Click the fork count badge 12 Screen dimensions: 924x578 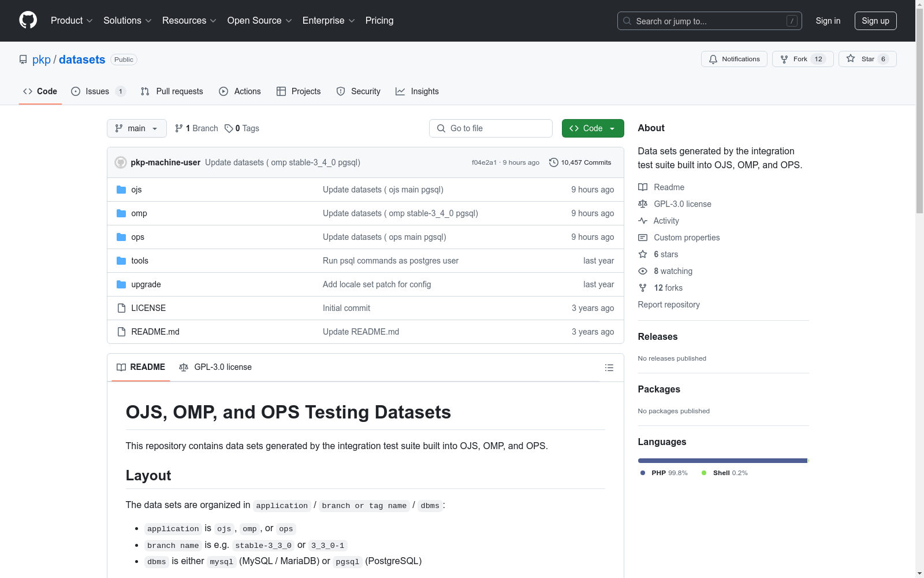point(818,59)
